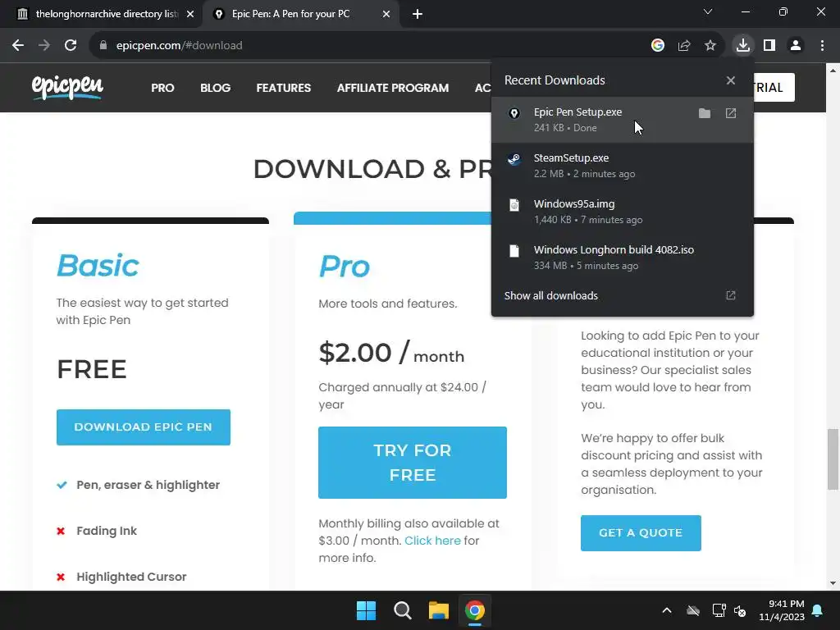This screenshot has height=630, width=840.
Task: Share this page via share icon
Action: point(684,46)
